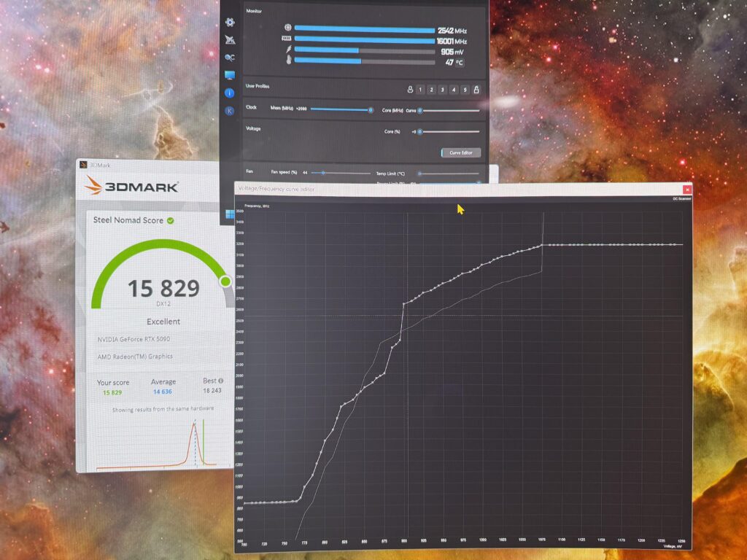Open the hardware monitor screen icon
The image size is (747, 560).
pyautogui.click(x=230, y=75)
